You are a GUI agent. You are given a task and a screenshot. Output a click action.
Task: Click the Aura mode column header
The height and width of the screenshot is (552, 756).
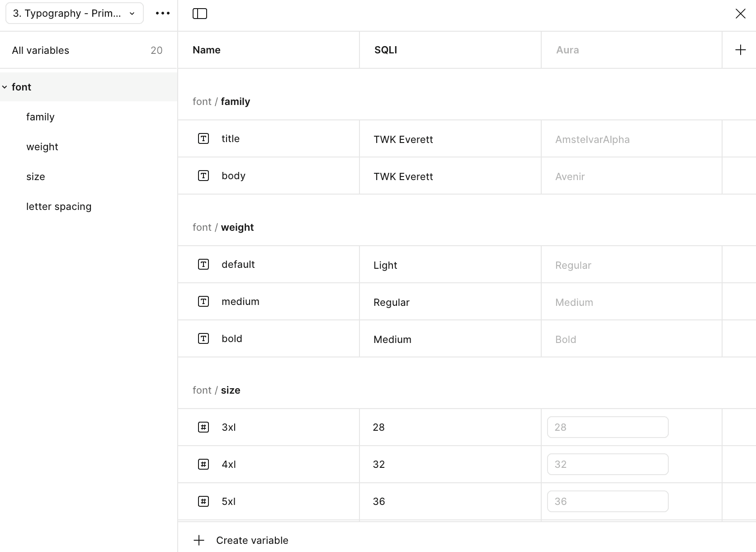click(x=567, y=50)
